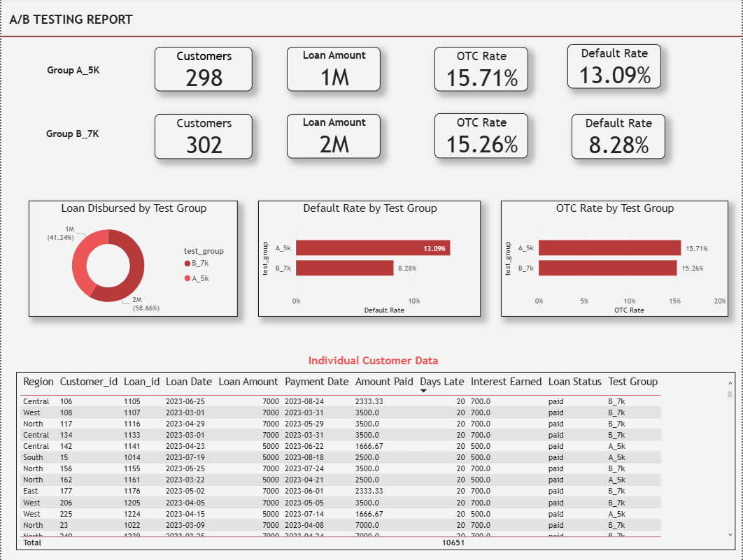Select Group B Default Rate card 8.28%

618,136
